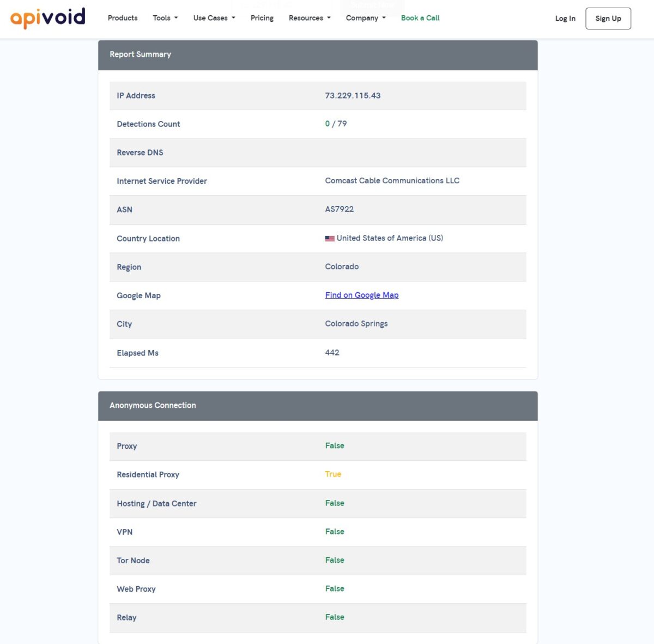Expand the Company dropdown
This screenshot has width=654, height=644.
pyautogui.click(x=366, y=18)
